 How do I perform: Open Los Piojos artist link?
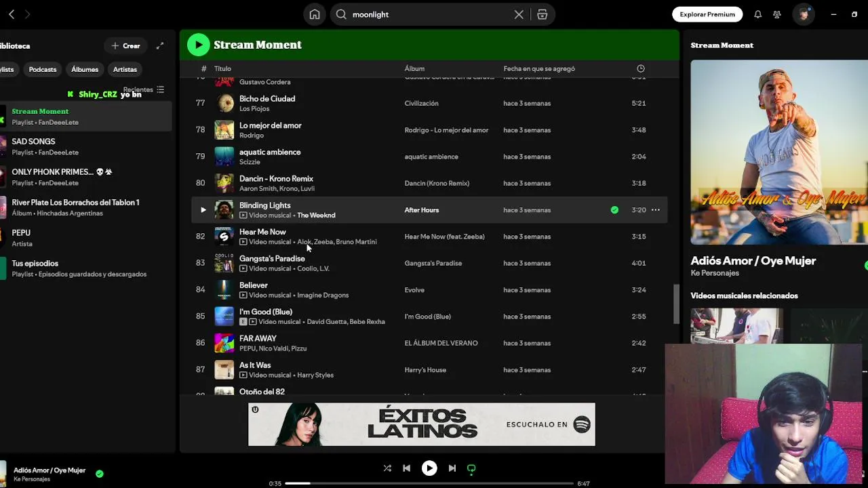coord(254,109)
